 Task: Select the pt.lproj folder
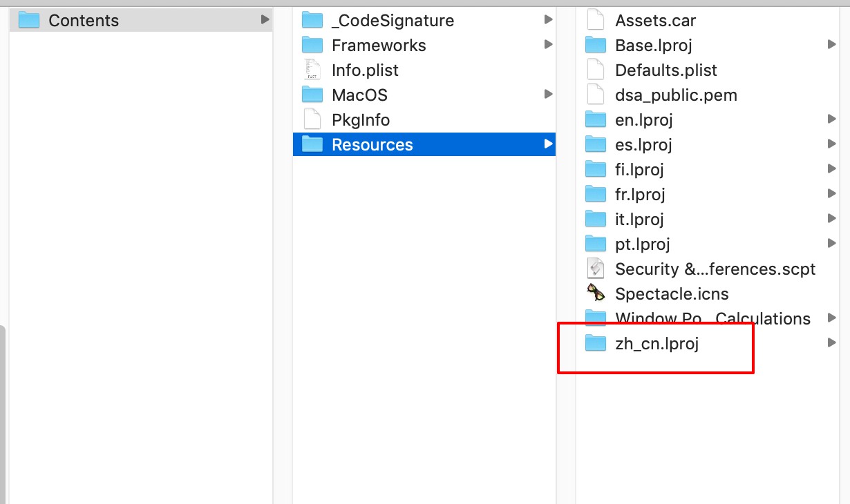tap(643, 244)
